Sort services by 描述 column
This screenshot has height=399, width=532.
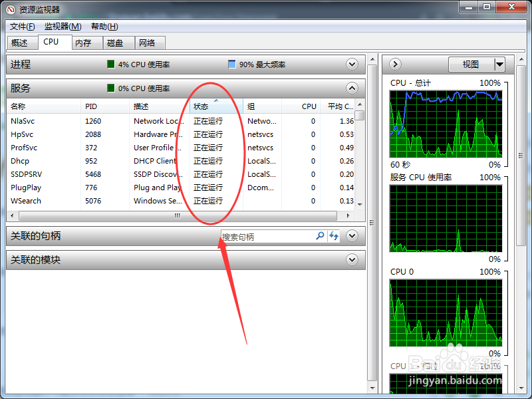[x=159, y=106]
